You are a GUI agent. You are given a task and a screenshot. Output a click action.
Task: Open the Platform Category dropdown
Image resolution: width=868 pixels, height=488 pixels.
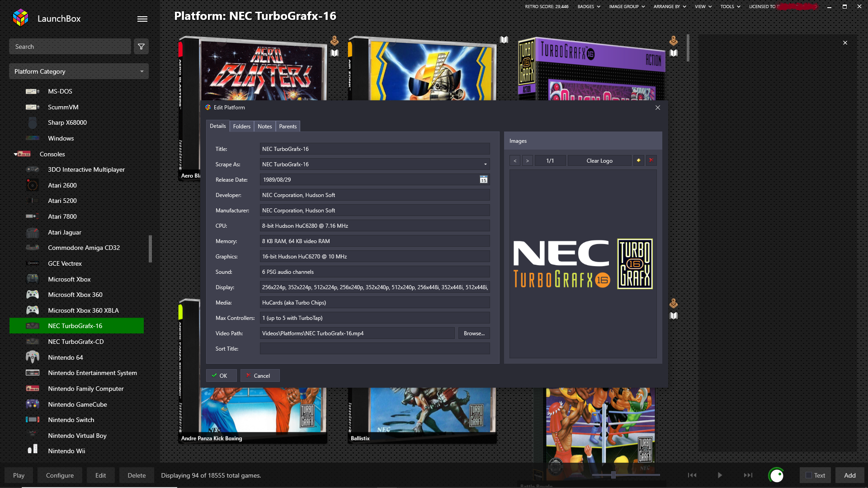pyautogui.click(x=79, y=71)
